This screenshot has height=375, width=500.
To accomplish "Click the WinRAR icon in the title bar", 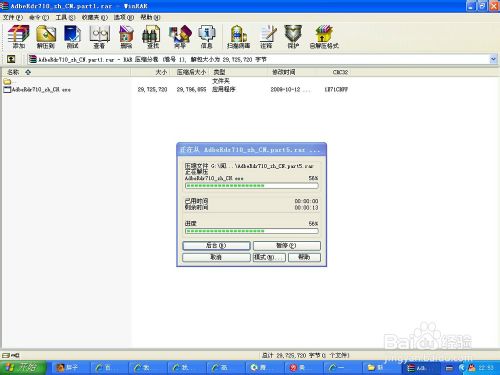I will pyautogui.click(x=4, y=6).
